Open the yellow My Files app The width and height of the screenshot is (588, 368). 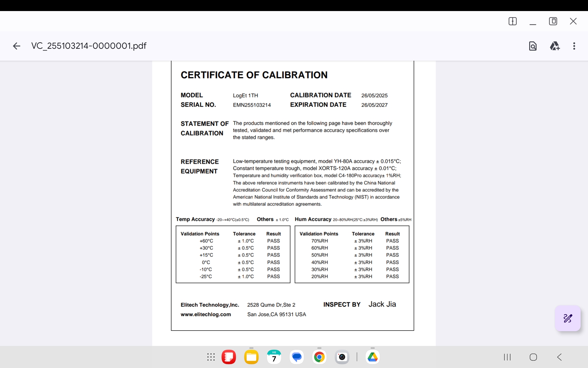(x=251, y=357)
